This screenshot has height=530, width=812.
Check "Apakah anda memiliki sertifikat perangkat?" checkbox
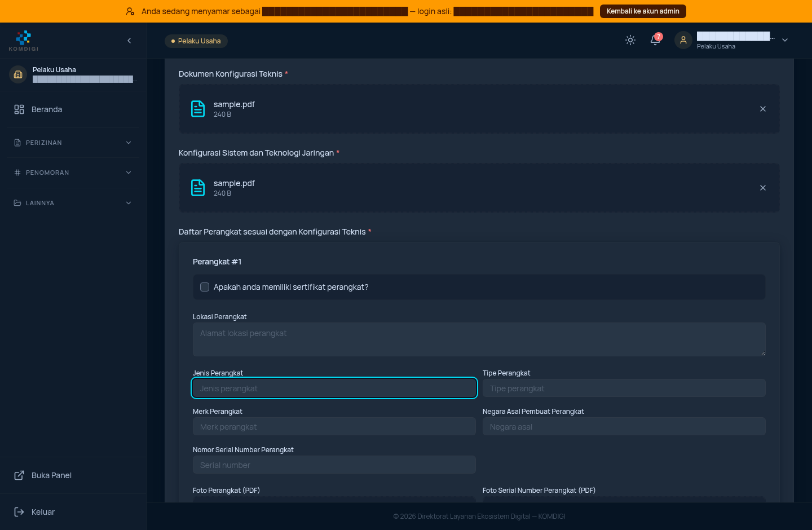tap(205, 287)
